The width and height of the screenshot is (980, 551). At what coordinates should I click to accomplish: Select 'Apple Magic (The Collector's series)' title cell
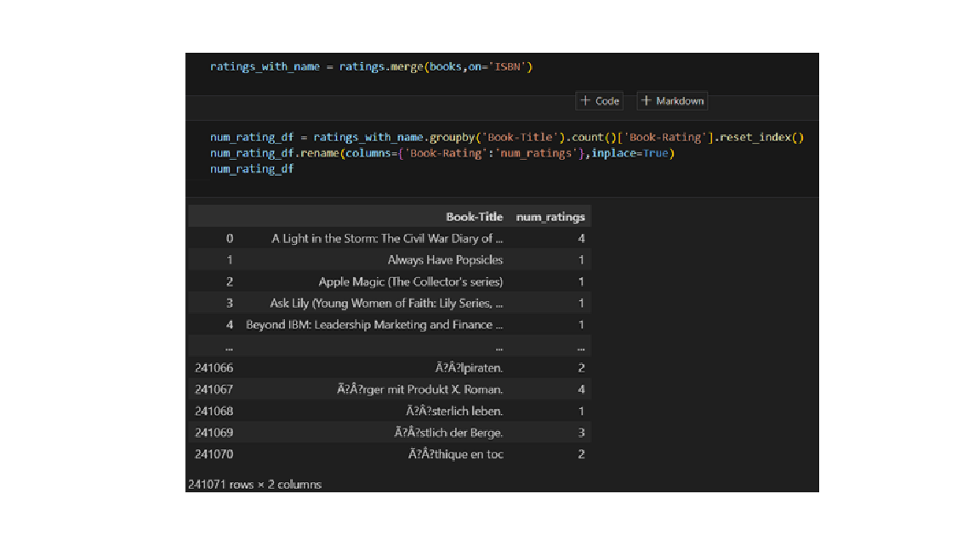pos(410,281)
